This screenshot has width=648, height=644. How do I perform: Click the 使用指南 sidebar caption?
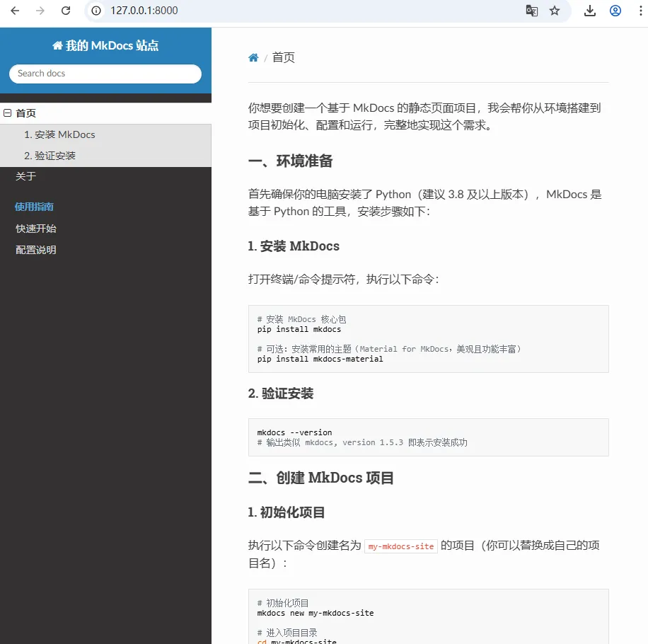click(x=34, y=207)
